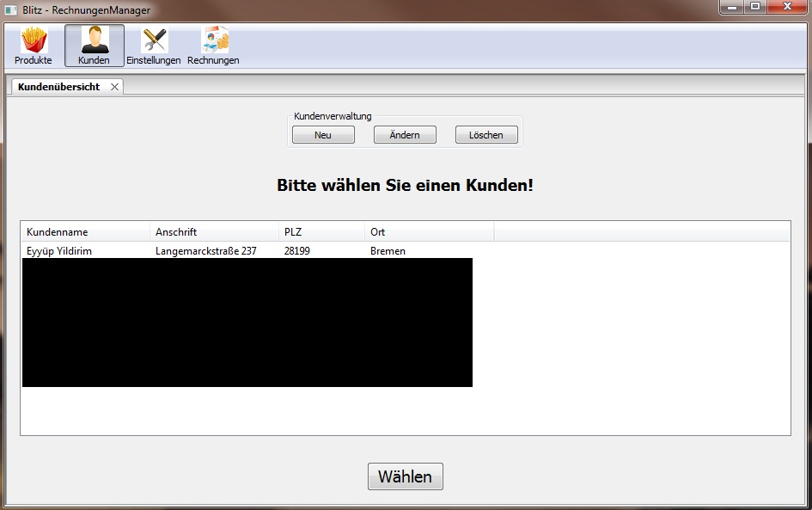Maximize the RechnungenManager window
The height and width of the screenshot is (510, 812).
pyautogui.click(x=755, y=7)
